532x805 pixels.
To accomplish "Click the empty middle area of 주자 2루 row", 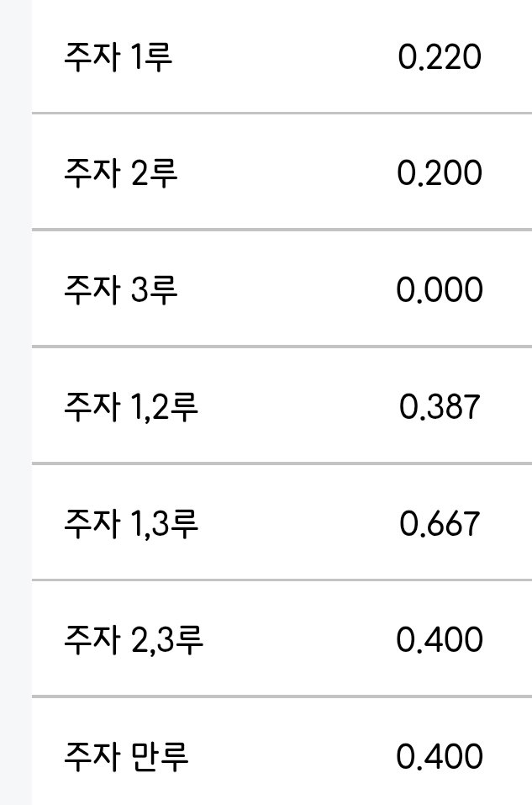I will tap(287, 172).
